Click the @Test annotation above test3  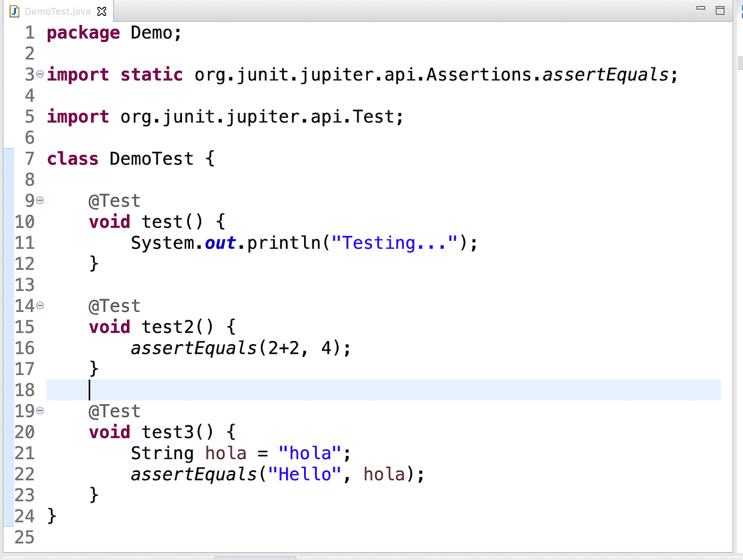(x=114, y=411)
